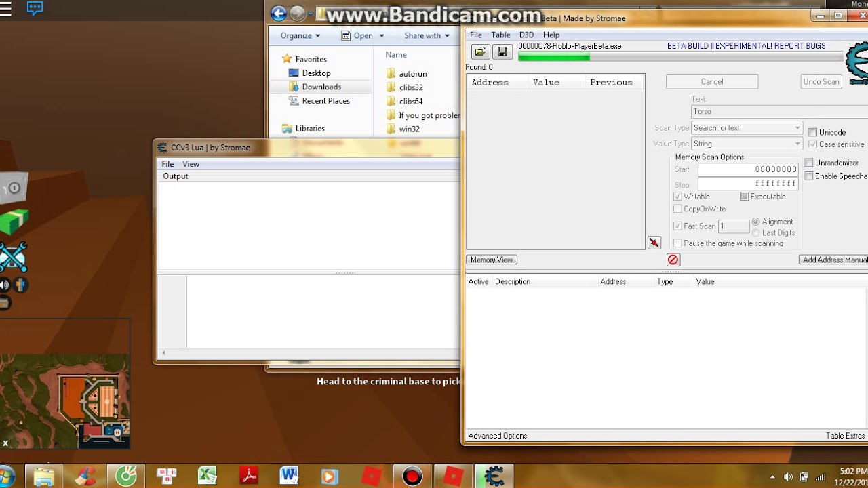Viewport: 868px width, 488px height.
Task: Click the Memory View button
Action: tap(492, 260)
